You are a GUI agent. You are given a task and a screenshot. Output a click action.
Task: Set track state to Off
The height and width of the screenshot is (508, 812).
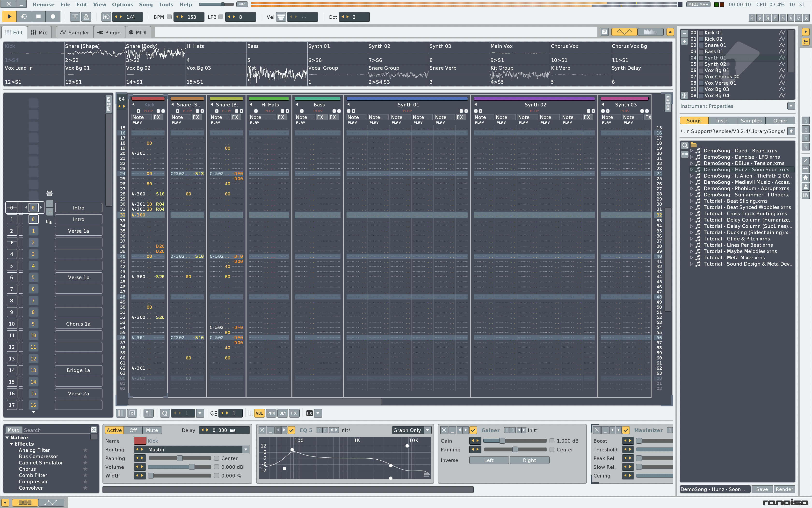[133, 430]
